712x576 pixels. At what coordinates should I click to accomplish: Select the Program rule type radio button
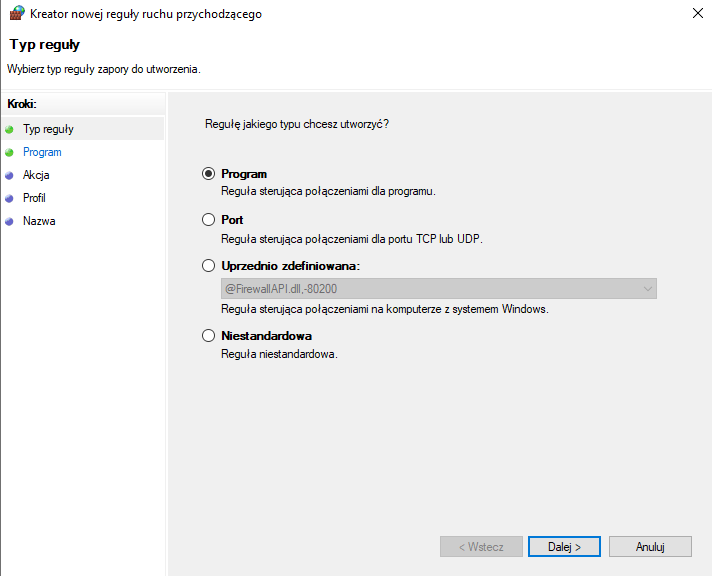209,174
